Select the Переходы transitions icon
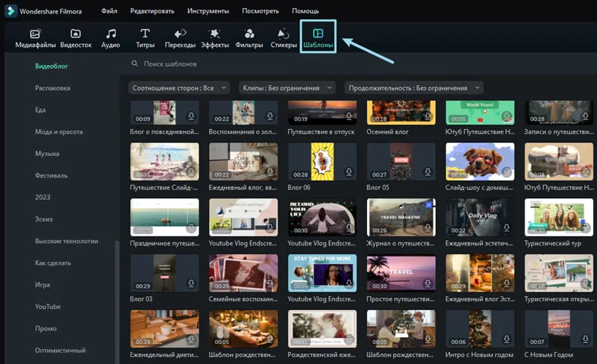This screenshot has width=597, height=364. pyautogui.click(x=180, y=34)
